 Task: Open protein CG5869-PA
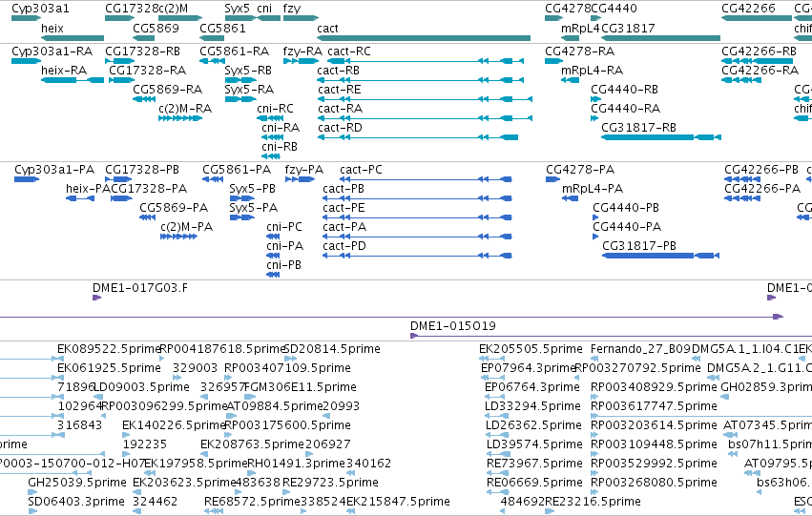click(174, 208)
